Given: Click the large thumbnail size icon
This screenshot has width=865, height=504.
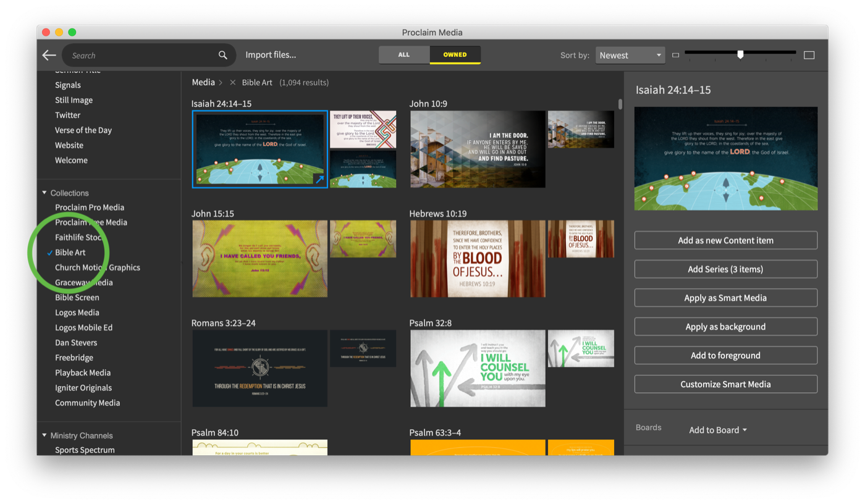Looking at the screenshot, I should [x=809, y=55].
